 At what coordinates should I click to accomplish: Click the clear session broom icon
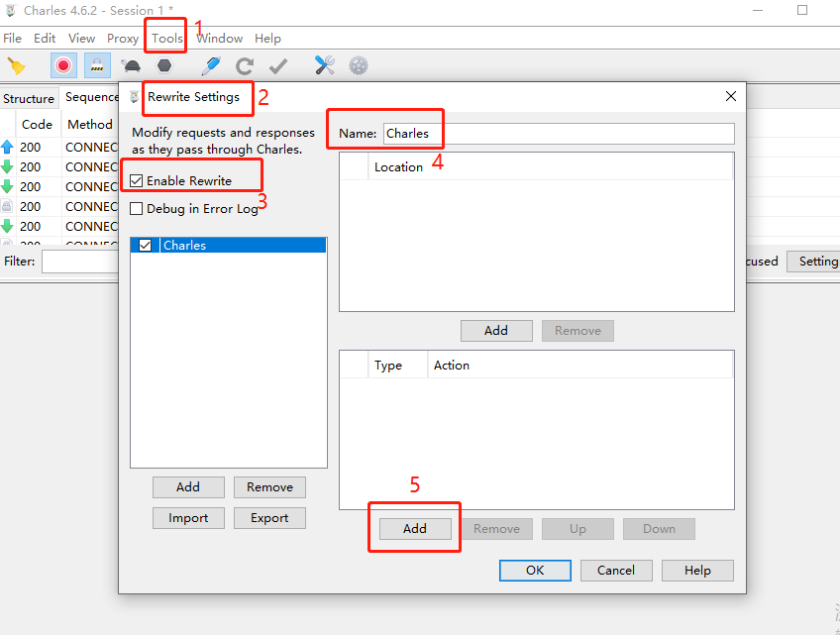pyautogui.click(x=16, y=66)
